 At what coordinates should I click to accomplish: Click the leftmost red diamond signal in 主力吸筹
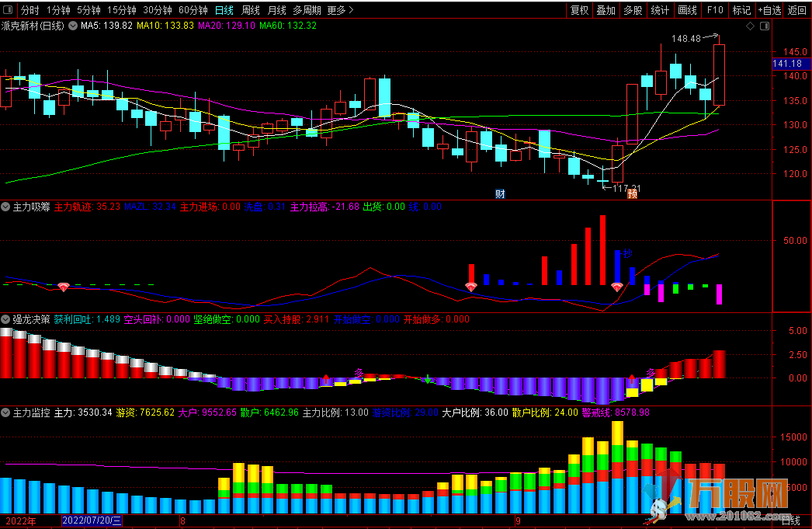63,287
